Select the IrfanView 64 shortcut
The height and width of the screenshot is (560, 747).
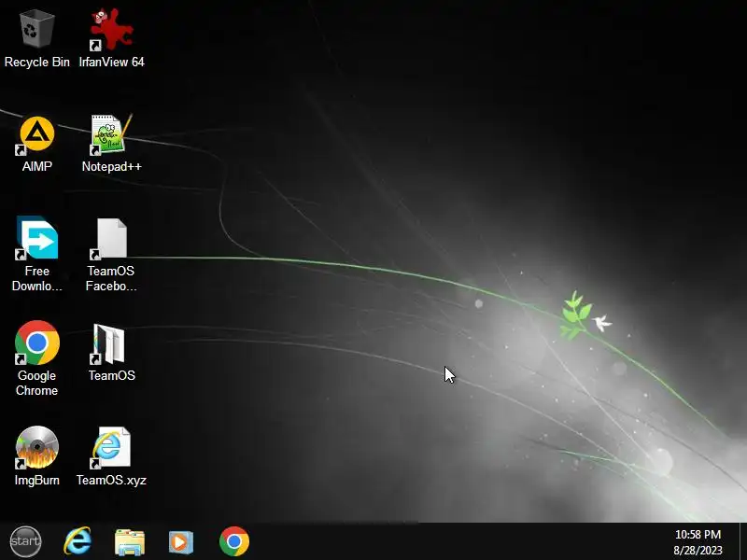pos(111,38)
